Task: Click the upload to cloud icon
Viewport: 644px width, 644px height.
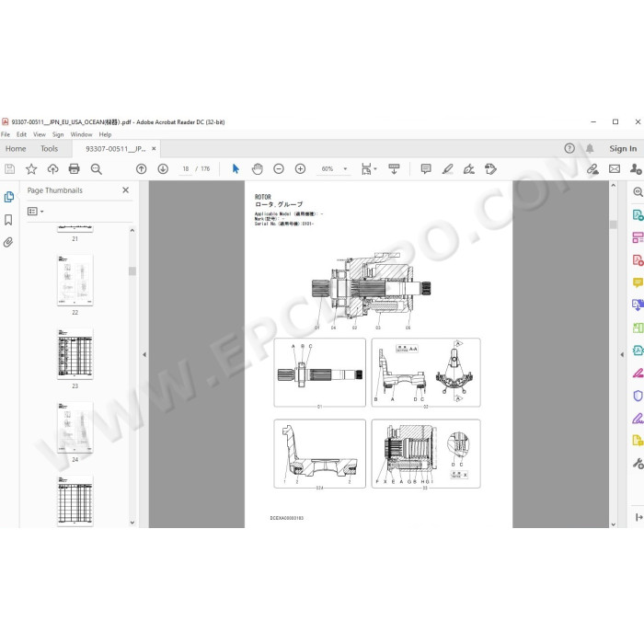Action: click(x=53, y=168)
